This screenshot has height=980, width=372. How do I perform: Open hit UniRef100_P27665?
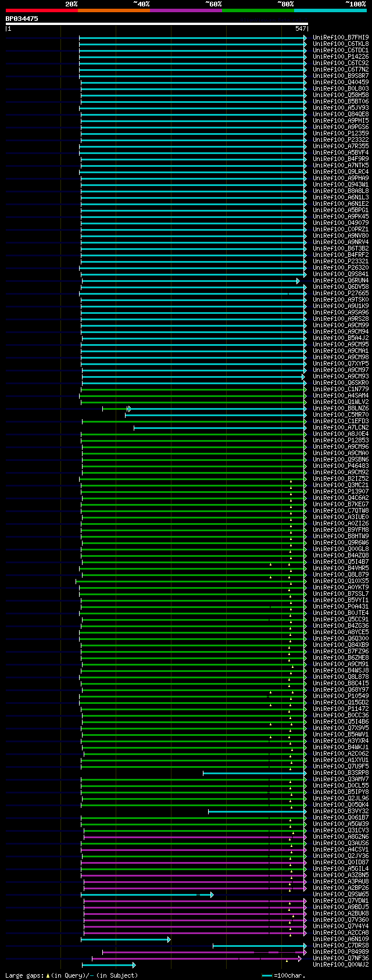point(341,293)
